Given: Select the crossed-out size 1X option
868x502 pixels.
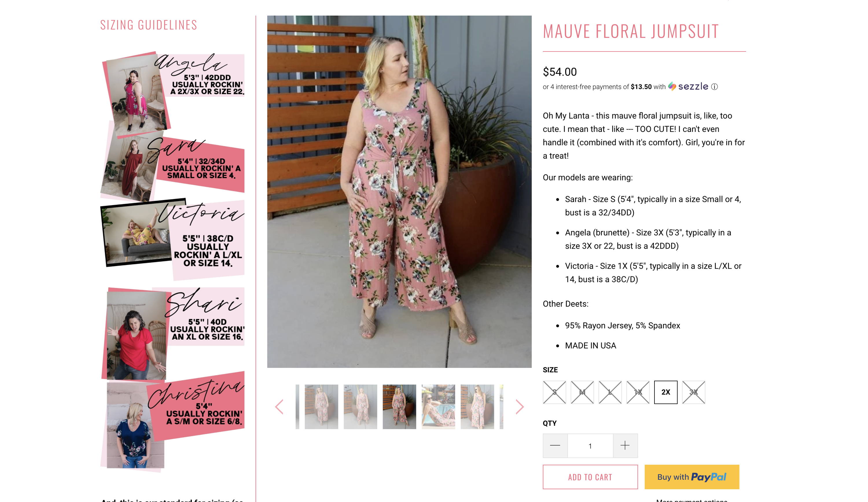Looking at the screenshot, I should [638, 392].
